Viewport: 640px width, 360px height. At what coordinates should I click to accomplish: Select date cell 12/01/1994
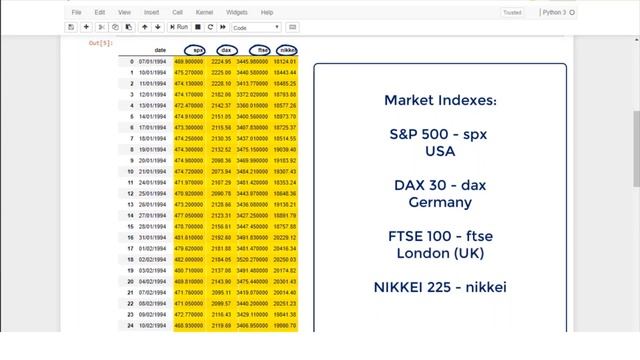pyautogui.click(x=152, y=95)
